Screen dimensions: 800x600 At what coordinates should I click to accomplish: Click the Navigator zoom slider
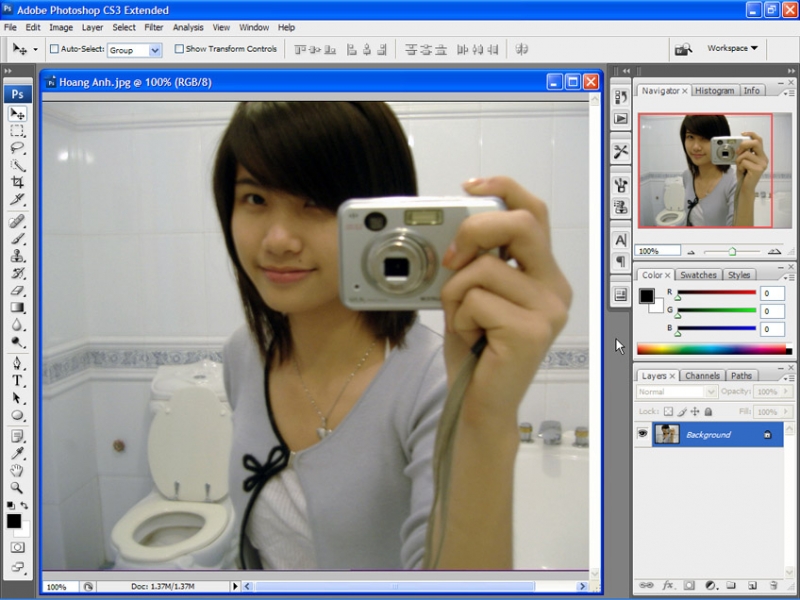(x=732, y=251)
